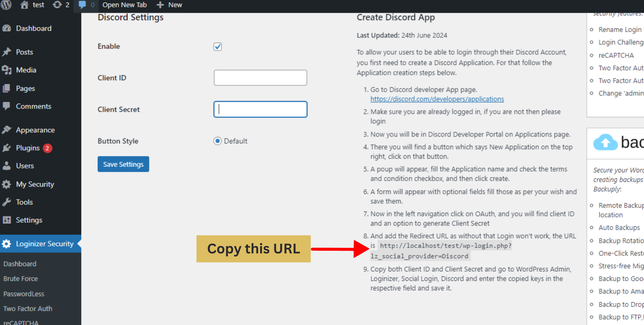Click the Loginizer Security gear icon
This screenshot has height=325, width=644.
7,244
